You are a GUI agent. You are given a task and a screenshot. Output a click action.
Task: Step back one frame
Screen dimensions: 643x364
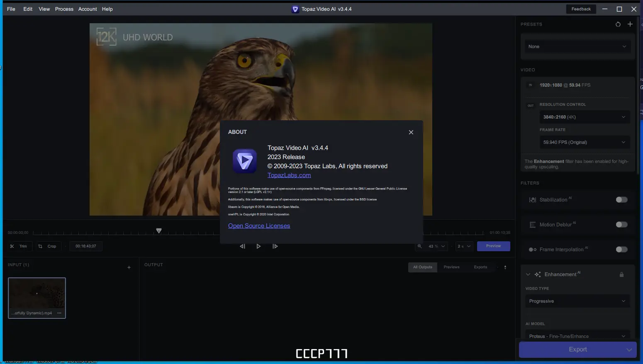243,246
